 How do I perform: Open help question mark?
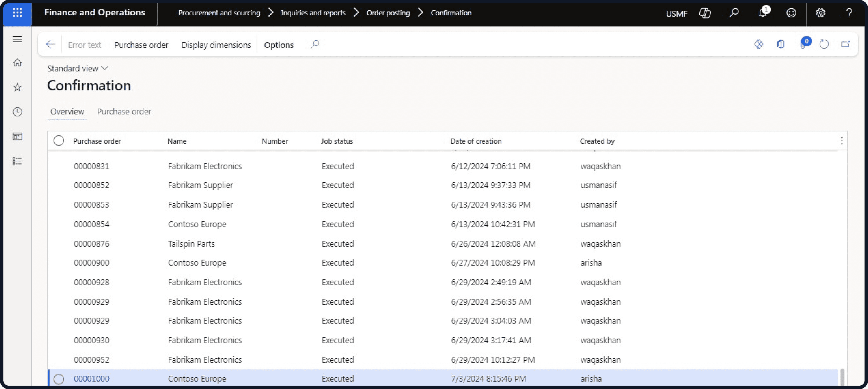coord(849,13)
